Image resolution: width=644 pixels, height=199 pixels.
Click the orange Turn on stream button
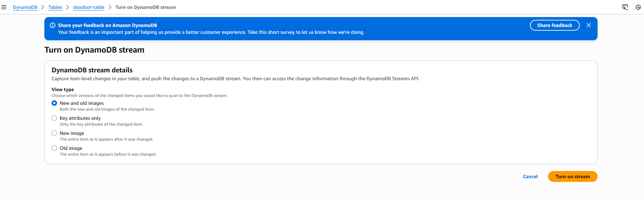573,176
